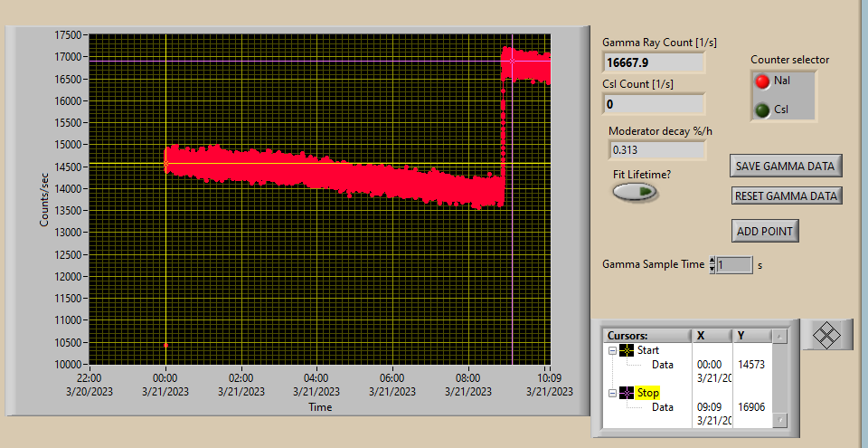This screenshot has width=868, height=448.
Task: Increment the Gamma Sample Time value
Action: pos(712,261)
